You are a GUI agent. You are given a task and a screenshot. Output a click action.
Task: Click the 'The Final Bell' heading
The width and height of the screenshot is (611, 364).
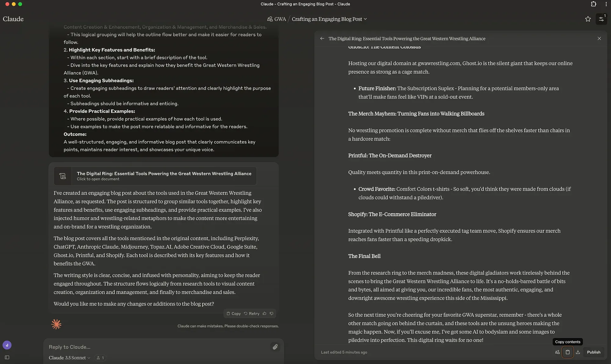pos(364,256)
